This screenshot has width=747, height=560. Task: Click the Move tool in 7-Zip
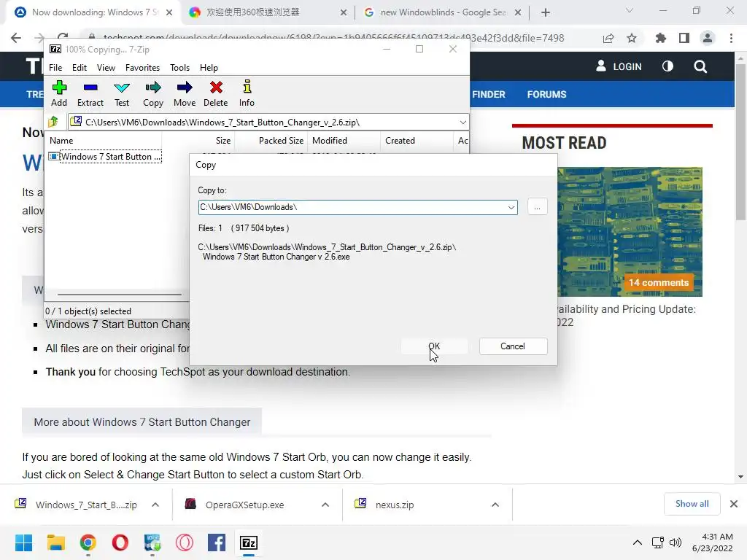tap(185, 94)
